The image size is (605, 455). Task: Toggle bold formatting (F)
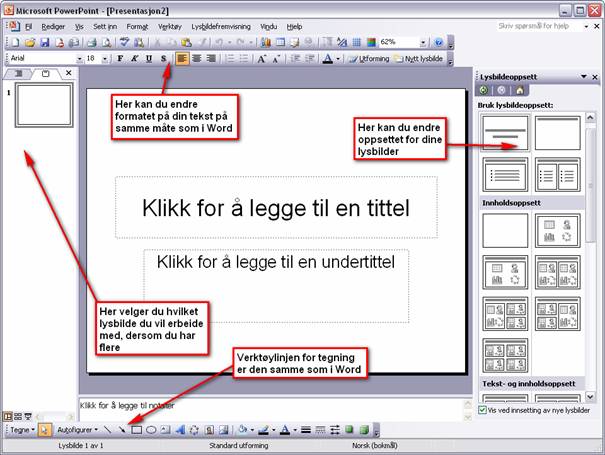point(120,59)
